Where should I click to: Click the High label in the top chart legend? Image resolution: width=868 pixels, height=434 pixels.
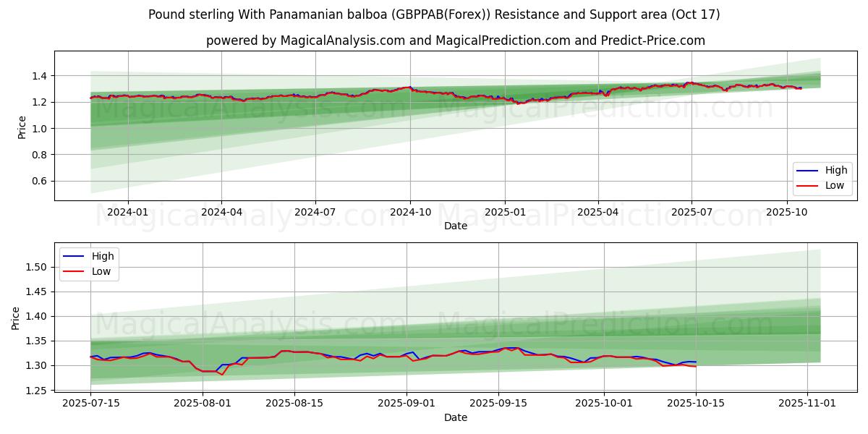click(x=836, y=170)
